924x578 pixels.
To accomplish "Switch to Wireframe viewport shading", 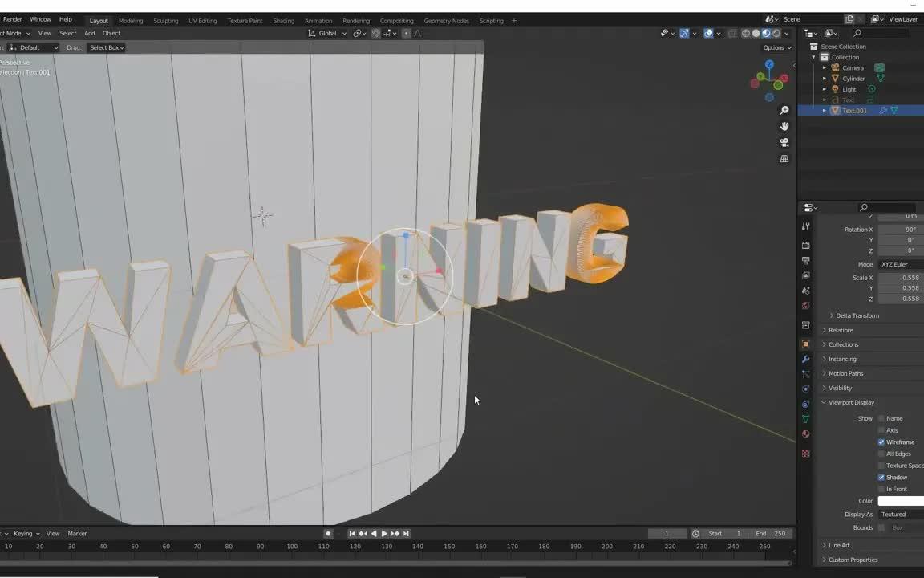I will click(745, 33).
